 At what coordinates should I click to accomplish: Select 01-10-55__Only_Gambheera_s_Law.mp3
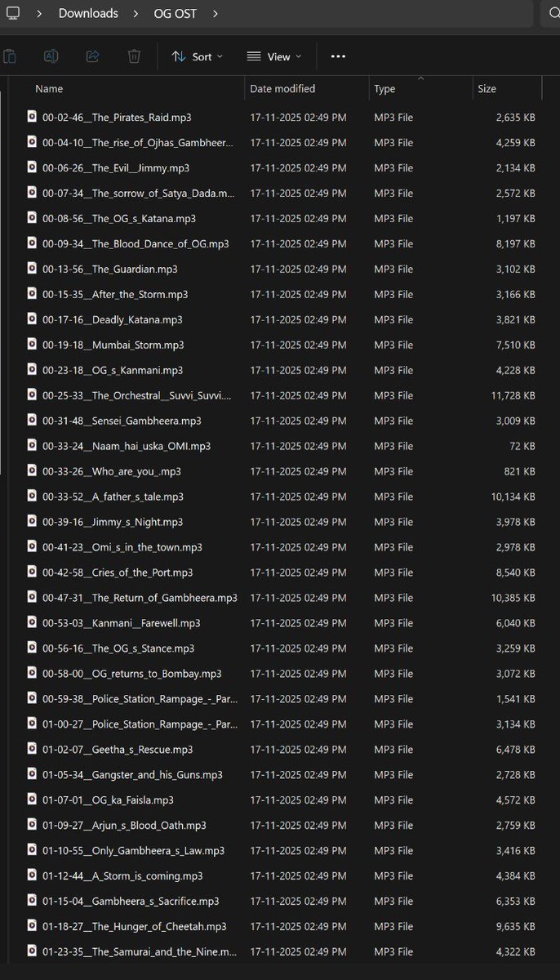click(x=133, y=850)
